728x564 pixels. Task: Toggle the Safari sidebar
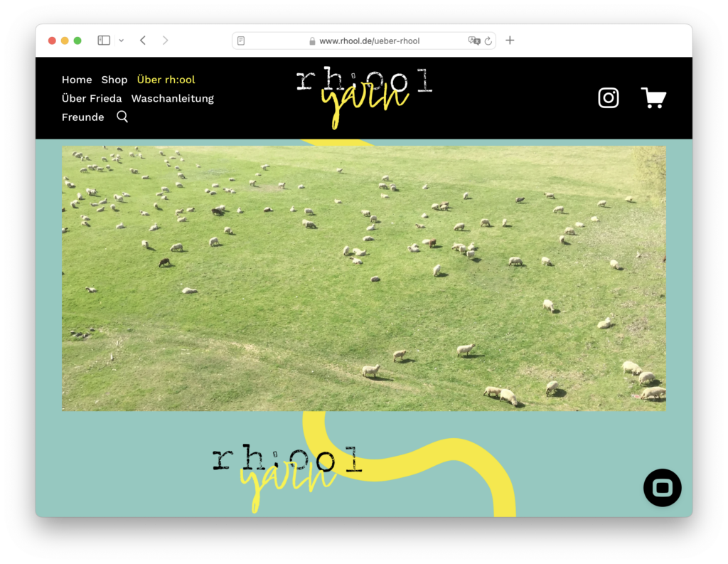coord(104,41)
